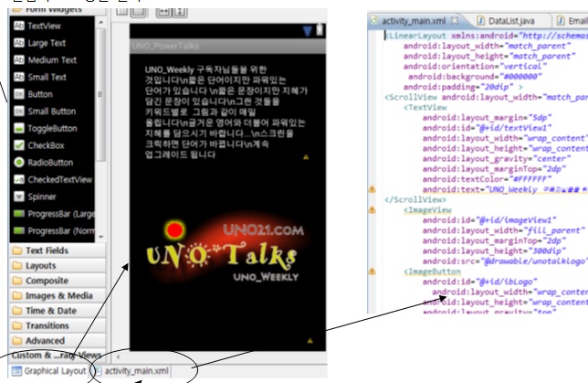Expand the Advanced palette category

point(57,341)
